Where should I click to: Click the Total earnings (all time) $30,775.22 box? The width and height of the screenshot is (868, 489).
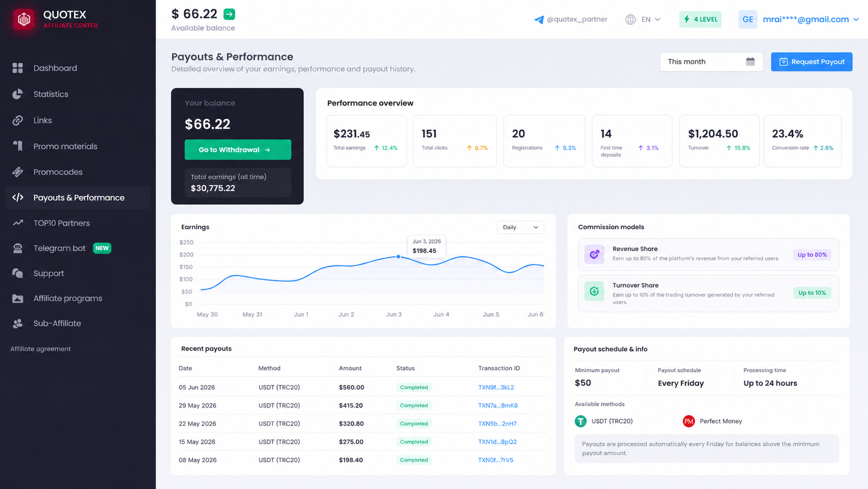coord(238,182)
